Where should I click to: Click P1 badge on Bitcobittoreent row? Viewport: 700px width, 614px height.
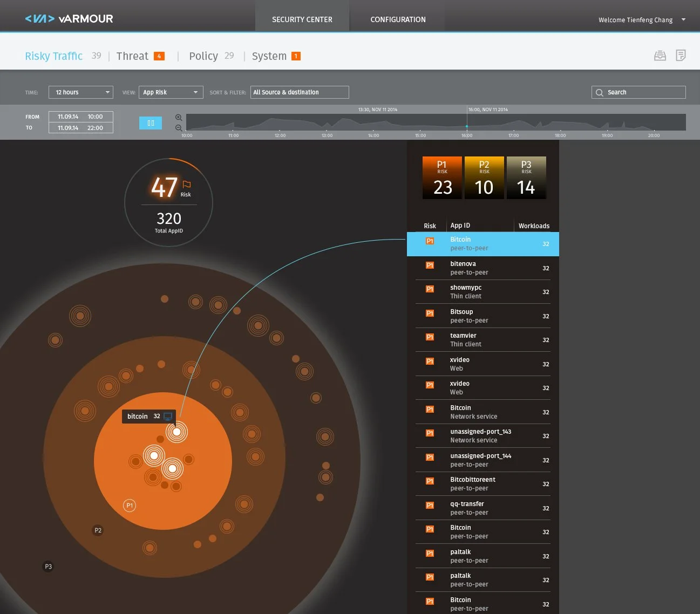[430, 481]
